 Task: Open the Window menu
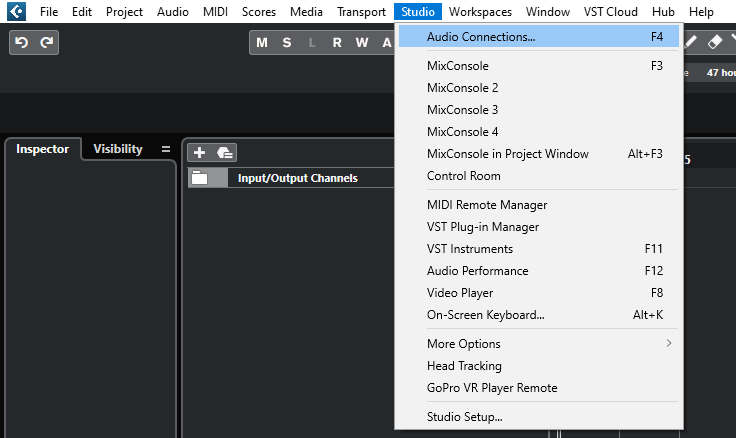tap(548, 12)
